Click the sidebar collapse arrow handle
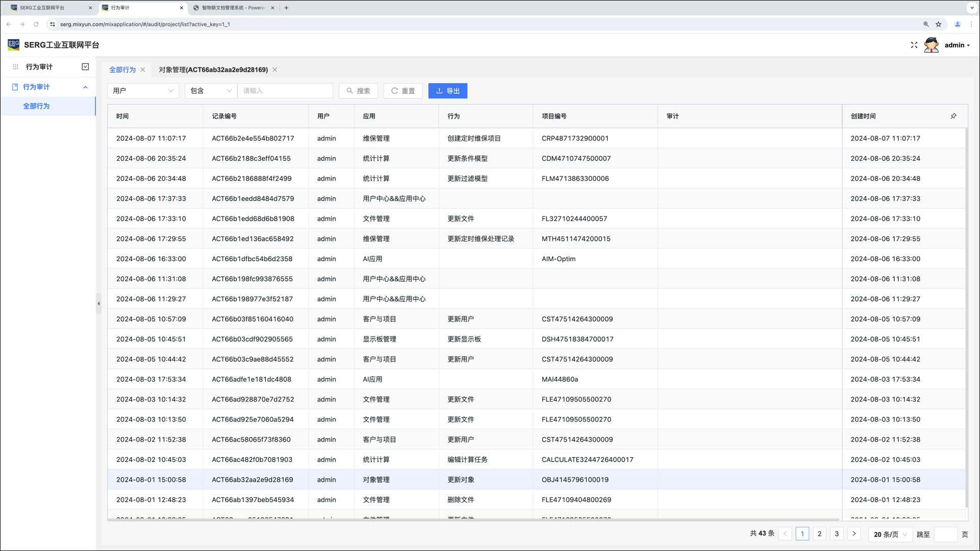Viewport: 980px width, 551px height. [x=99, y=304]
